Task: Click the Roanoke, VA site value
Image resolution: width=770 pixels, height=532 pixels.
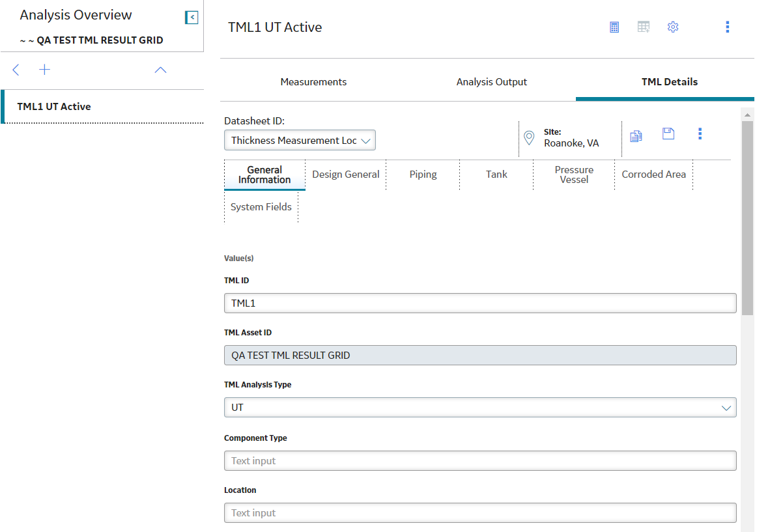Action: (x=571, y=143)
